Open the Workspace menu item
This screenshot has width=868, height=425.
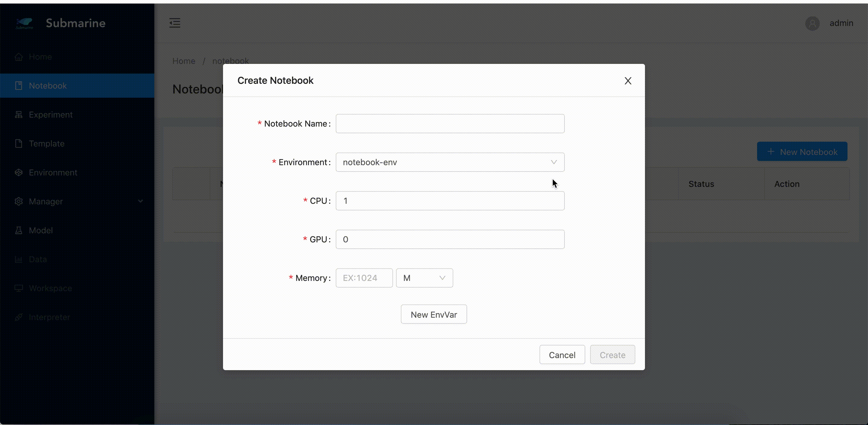51,288
